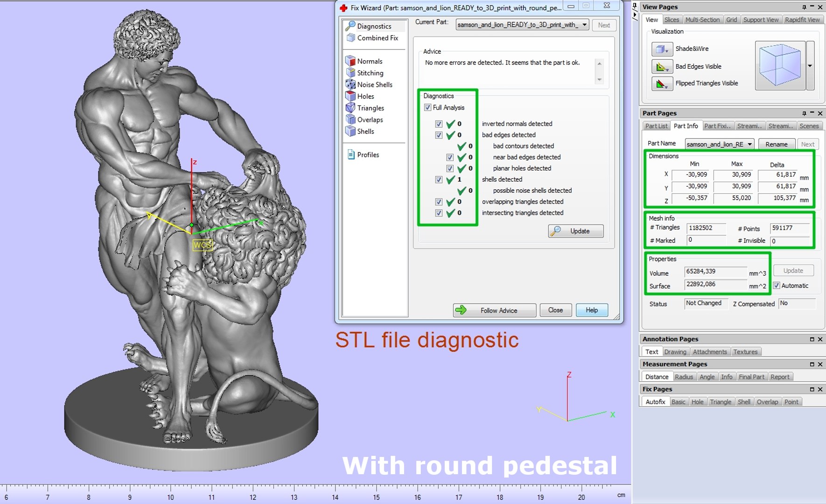Open the Overlaps fix step

(370, 119)
